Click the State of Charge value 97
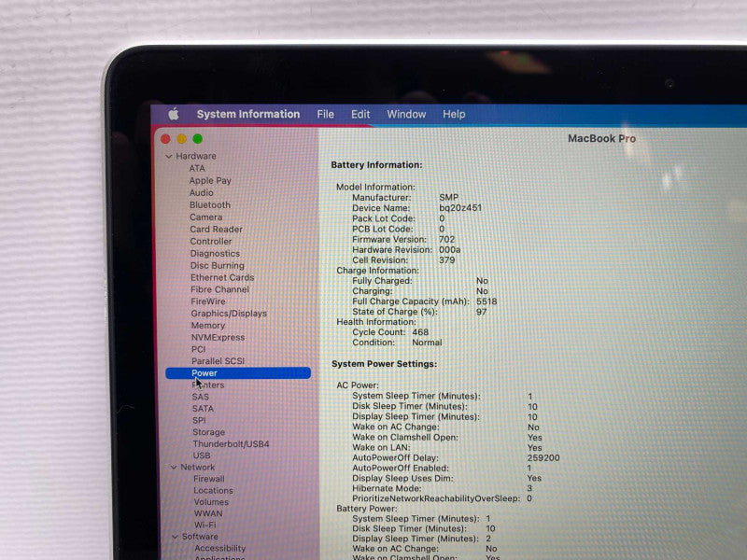 click(481, 312)
